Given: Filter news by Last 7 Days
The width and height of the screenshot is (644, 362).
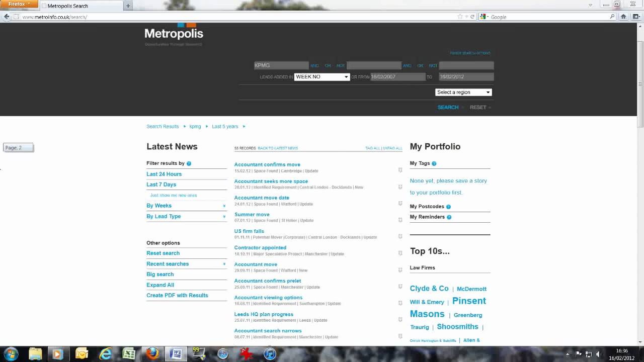Looking at the screenshot, I should coord(161,185).
